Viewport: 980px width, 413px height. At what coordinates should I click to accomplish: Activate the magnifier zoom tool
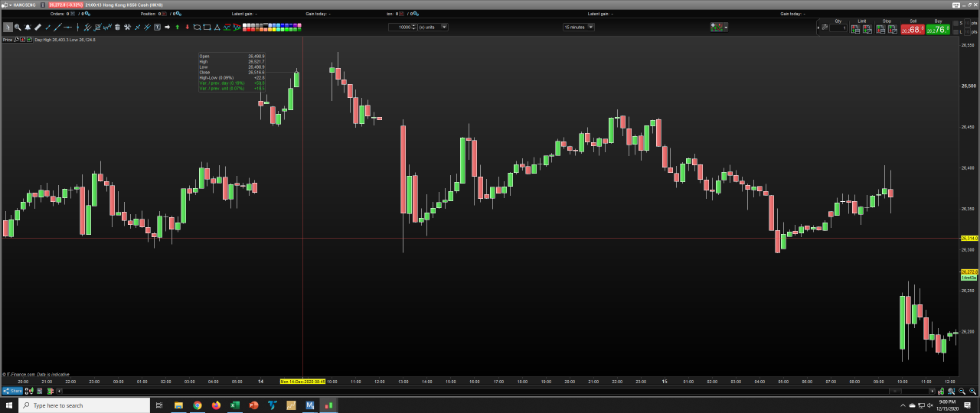pyautogui.click(x=18, y=27)
